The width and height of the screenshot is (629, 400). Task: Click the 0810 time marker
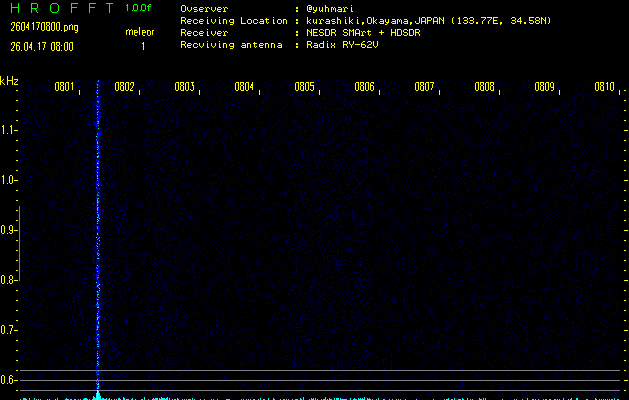(x=604, y=87)
